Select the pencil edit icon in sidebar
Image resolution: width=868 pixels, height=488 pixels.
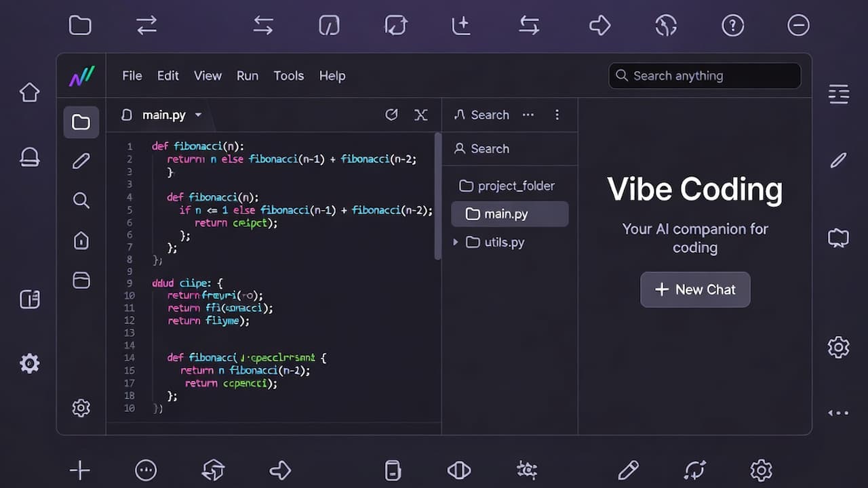pos(81,161)
